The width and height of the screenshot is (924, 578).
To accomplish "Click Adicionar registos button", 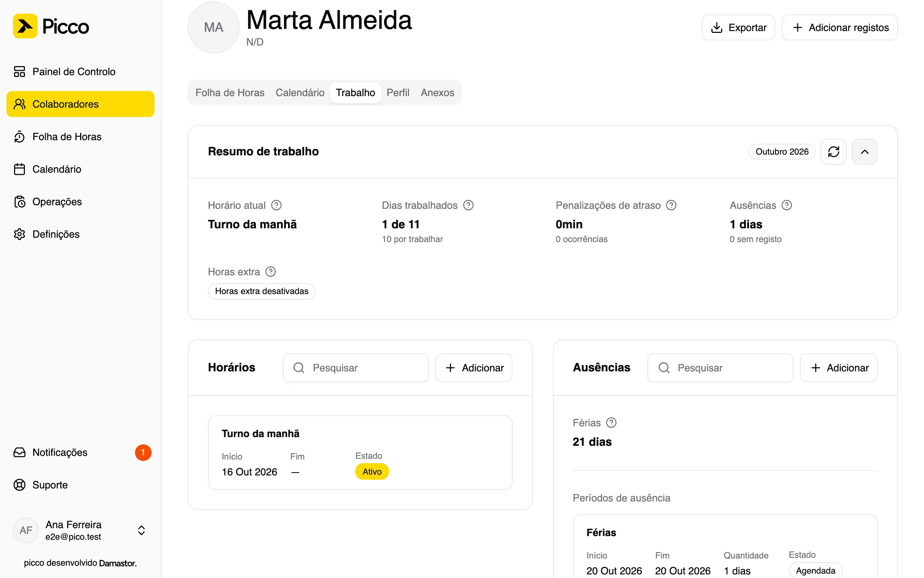I will click(839, 27).
